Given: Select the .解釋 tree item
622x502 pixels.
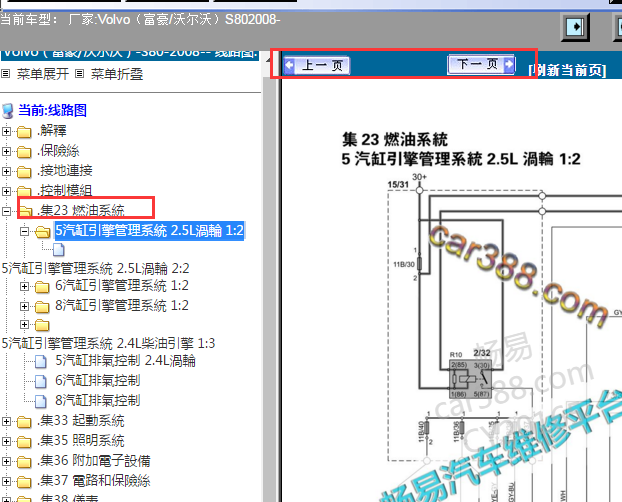Looking at the screenshot, I should tap(52, 131).
